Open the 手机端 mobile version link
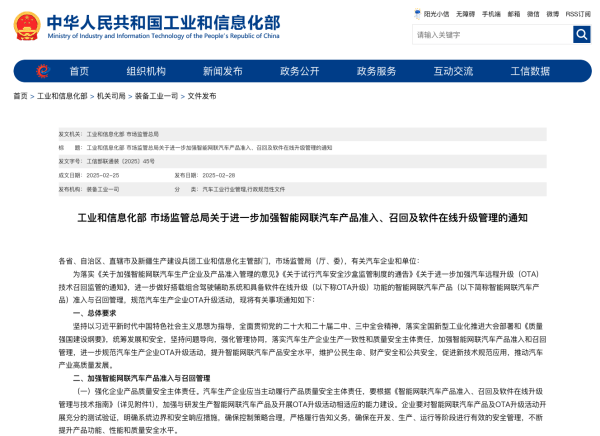600x436 pixels. 491,14
